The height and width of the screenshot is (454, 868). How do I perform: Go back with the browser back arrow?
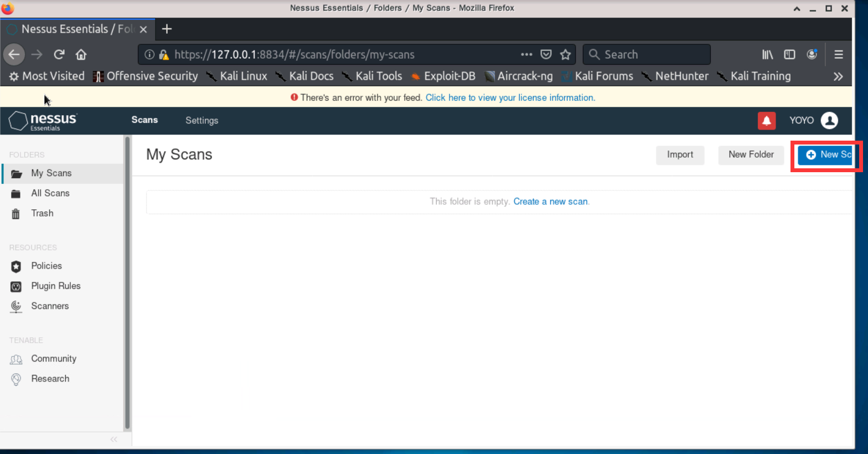point(14,54)
